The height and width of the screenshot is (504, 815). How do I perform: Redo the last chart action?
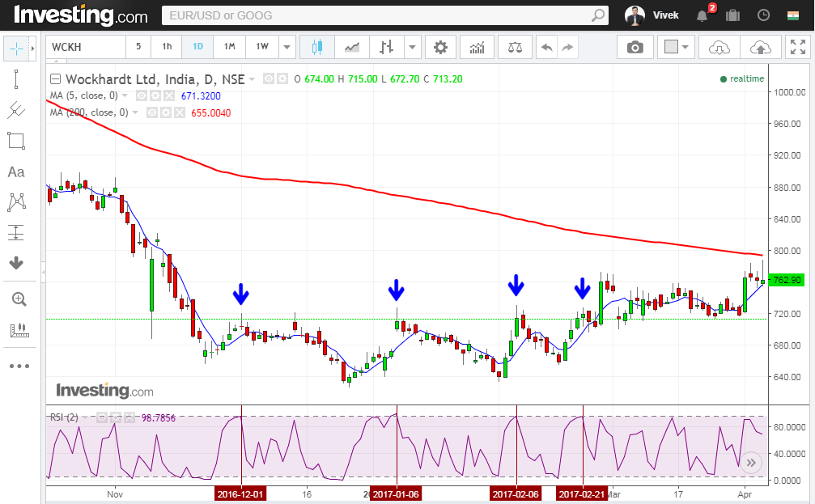coord(567,48)
